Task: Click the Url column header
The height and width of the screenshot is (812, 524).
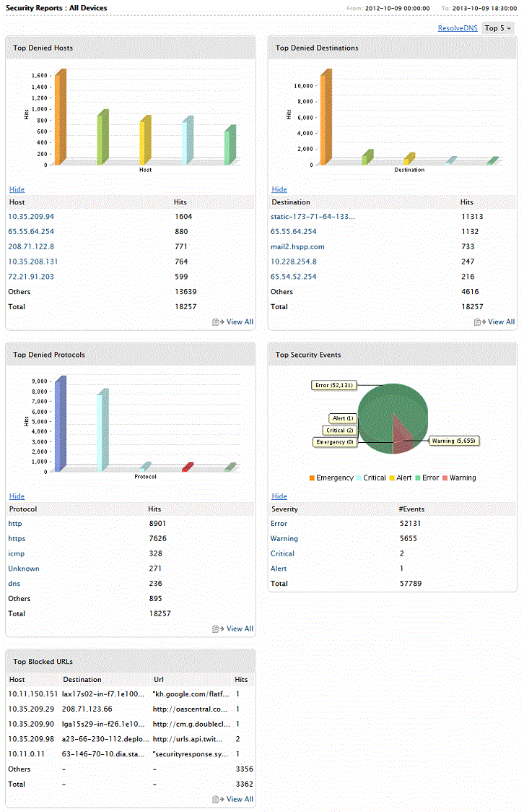Action: click(158, 679)
